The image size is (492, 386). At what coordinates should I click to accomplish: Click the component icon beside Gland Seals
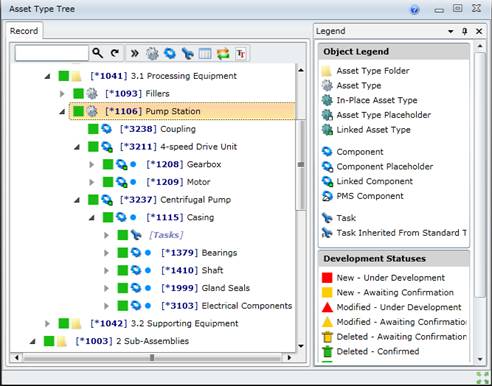click(136, 288)
